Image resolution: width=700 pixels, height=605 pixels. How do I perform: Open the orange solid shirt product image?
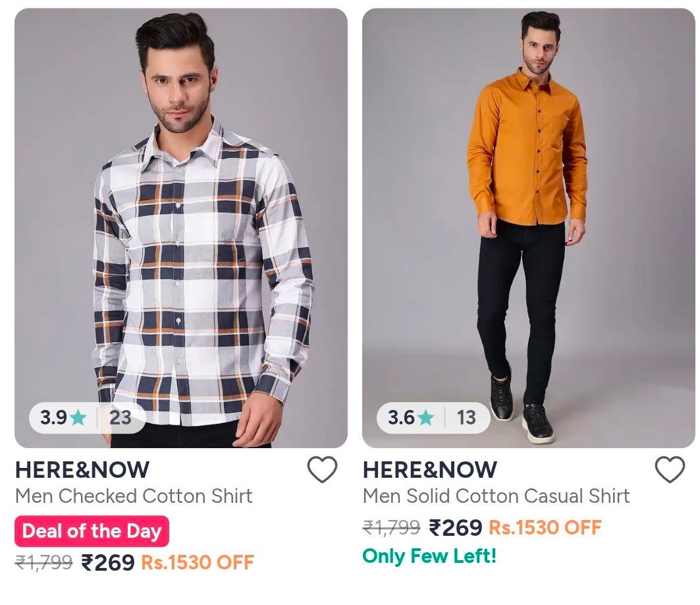coord(529,228)
